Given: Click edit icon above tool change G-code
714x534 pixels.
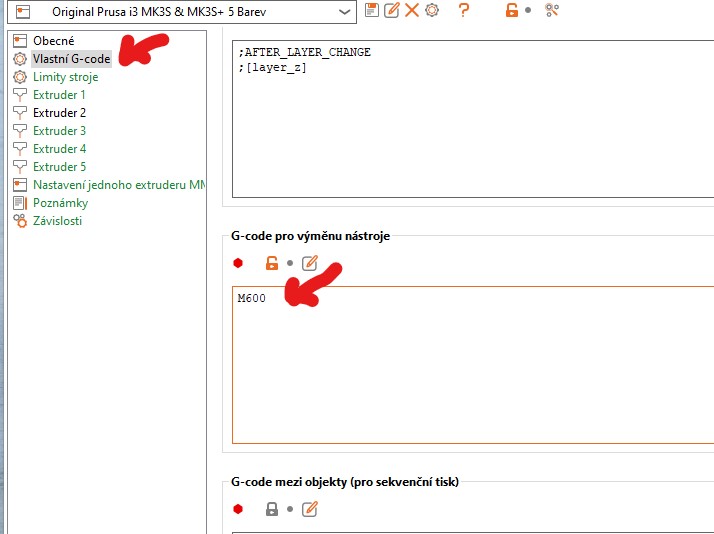Looking at the screenshot, I should 310,264.
